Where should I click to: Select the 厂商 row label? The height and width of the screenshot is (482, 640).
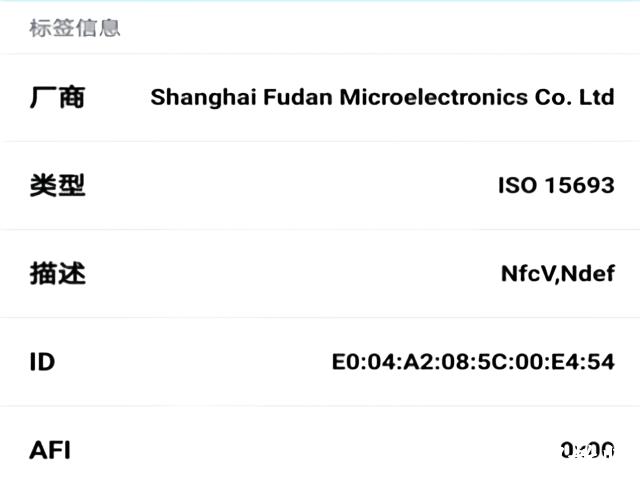pos(57,97)
